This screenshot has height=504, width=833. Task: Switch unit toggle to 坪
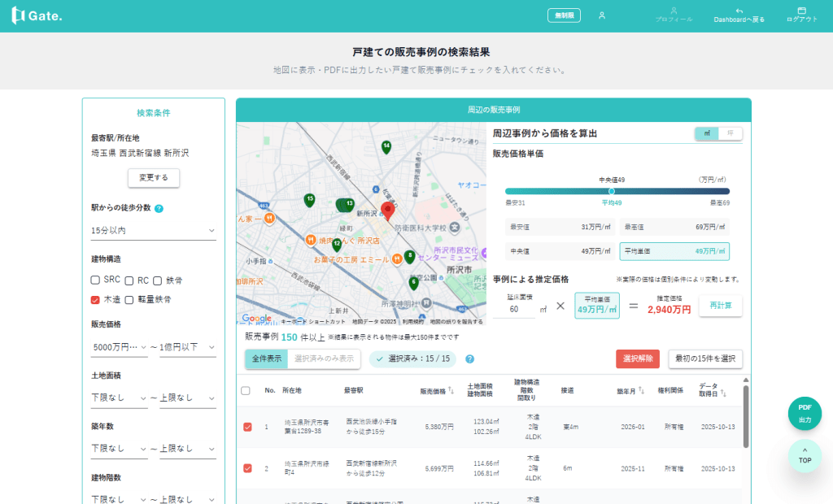731,133
